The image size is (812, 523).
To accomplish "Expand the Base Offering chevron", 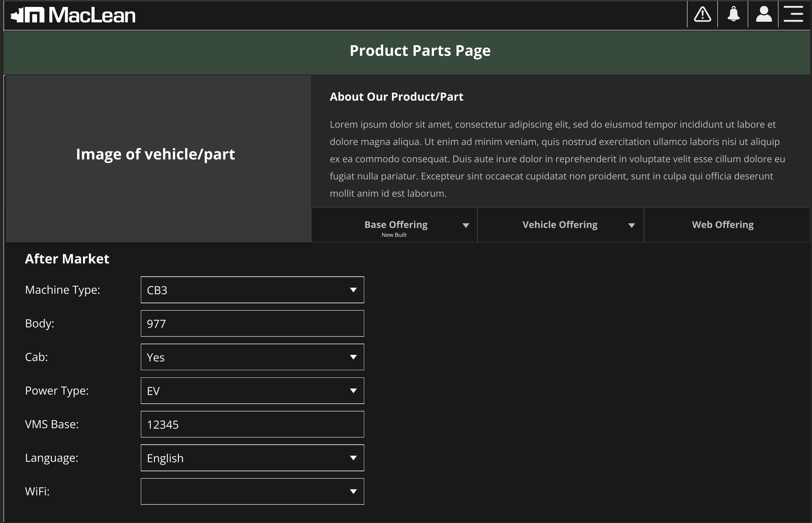I will tap(466, 225).
